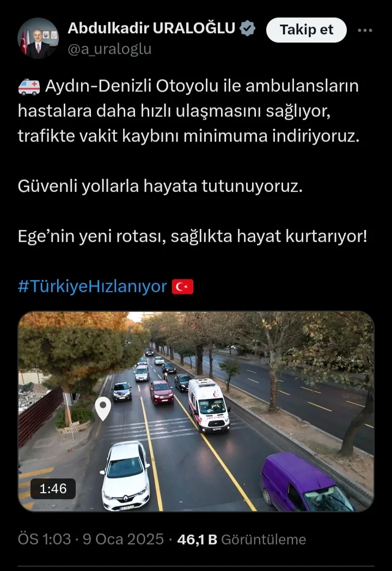
Task: Click the Turkish flag emoji after the hashtag
Action: 183,287
